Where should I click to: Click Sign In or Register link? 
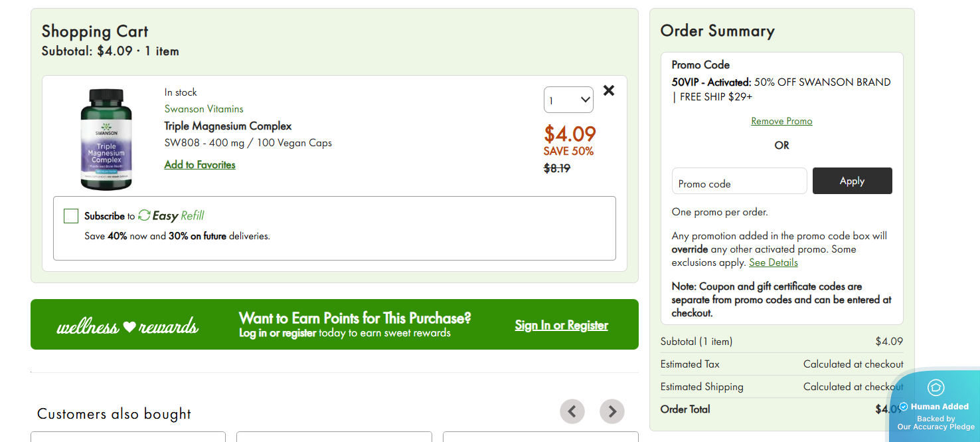pyautogui.click(x=561, y=325)
